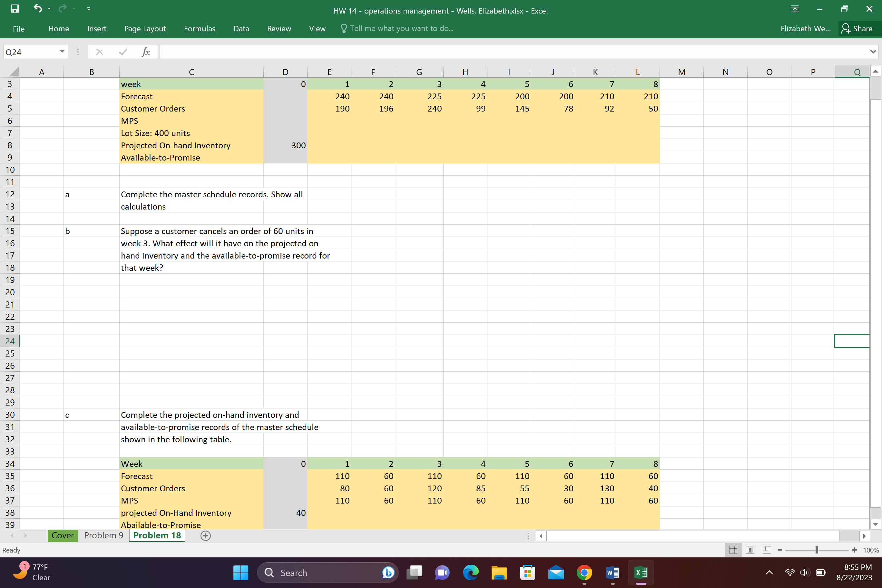
Task: Open Microsoft Word from the taskbar
Action: coord(612,573)
